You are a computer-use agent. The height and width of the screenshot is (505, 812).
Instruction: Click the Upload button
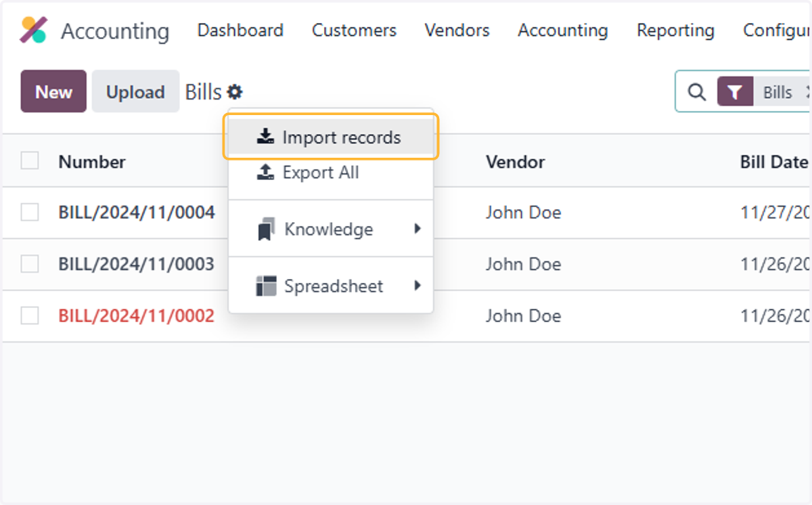click(x=135, y=91)
